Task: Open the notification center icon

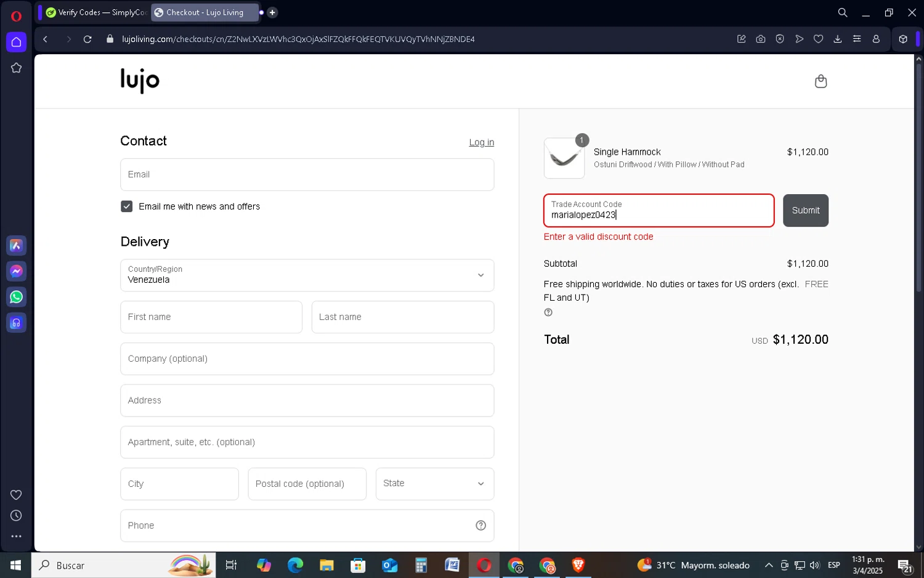Action: tap(905, 566)
